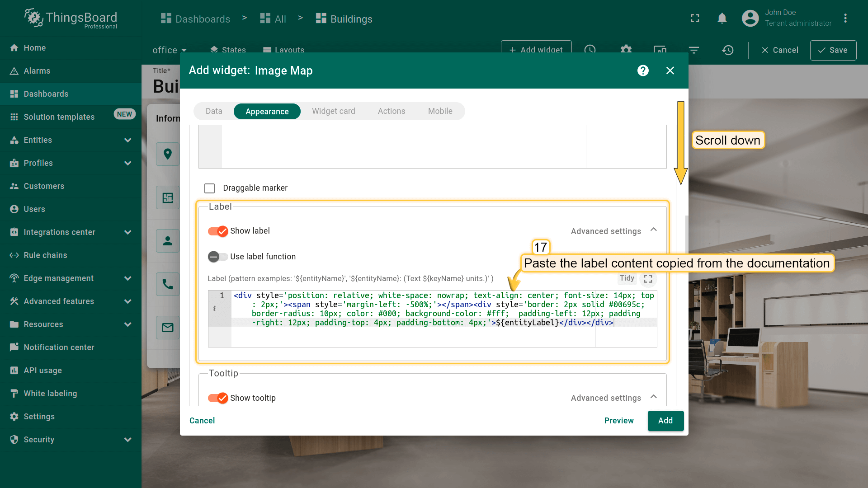Click the Add button in dialog
This screenshot has height=488, width=868.
click(665, 421)
